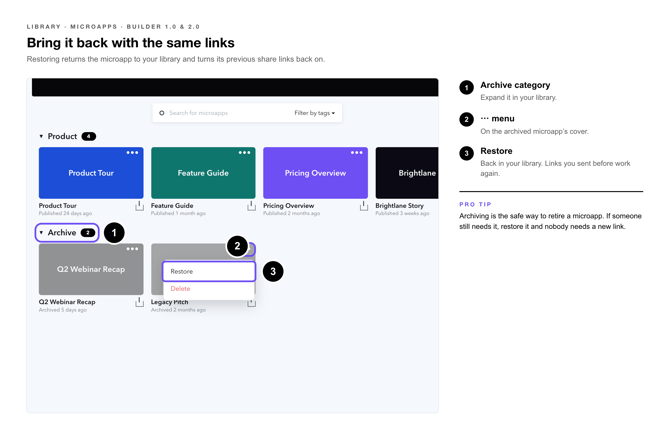Open the three-dot menu on Product Tour cover
Image resolution: width=670 pixels, height=430 pixels.
tap(132, 153)
